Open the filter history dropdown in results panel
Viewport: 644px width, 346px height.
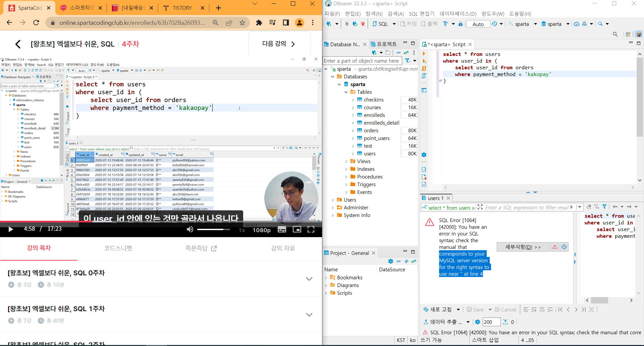pyautogui.click(x=580, y=207)
